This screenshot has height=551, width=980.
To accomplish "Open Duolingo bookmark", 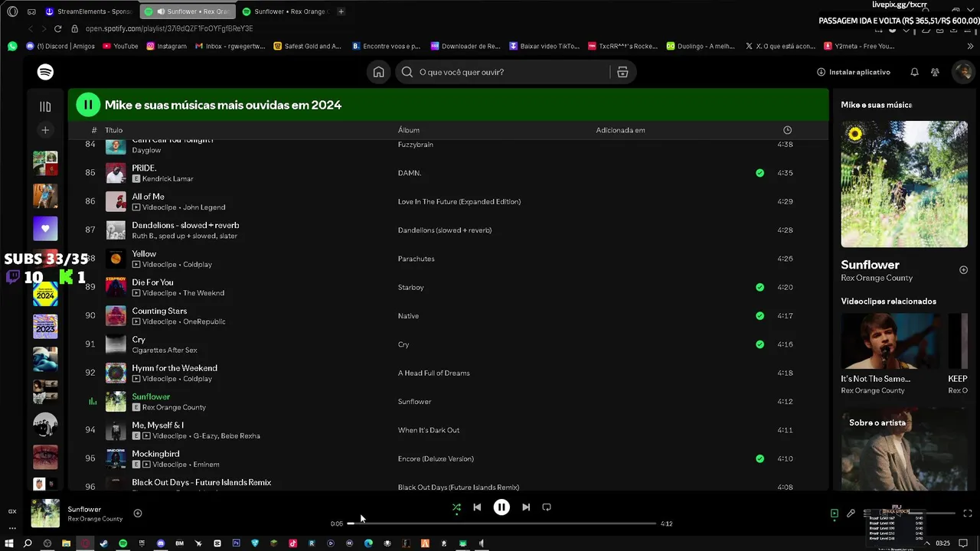I will pyautogui.click(x=700, y=46).
